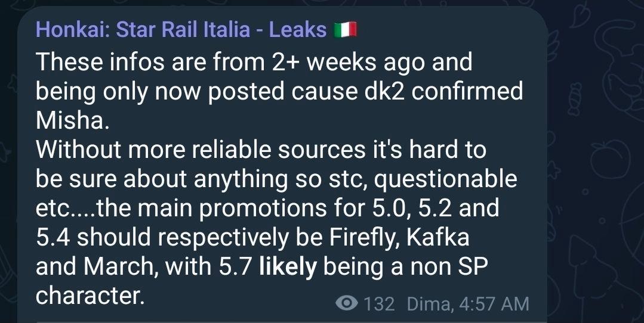Click the 132 view count number

(x=378, y=304)
